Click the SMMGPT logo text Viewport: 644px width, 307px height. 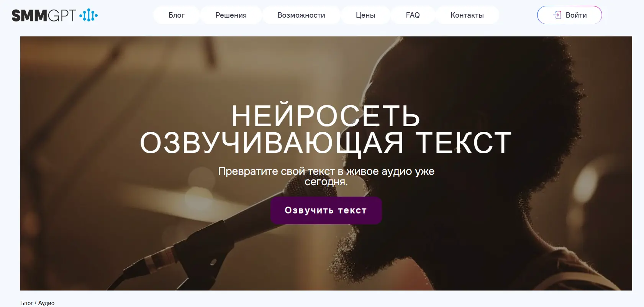(44, 15)
